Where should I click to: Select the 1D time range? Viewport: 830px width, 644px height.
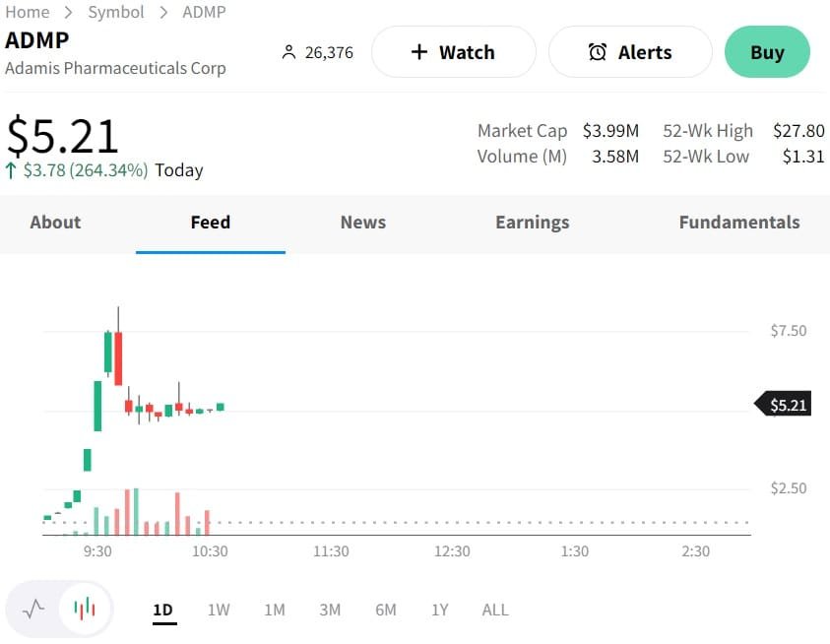point(163,610)
